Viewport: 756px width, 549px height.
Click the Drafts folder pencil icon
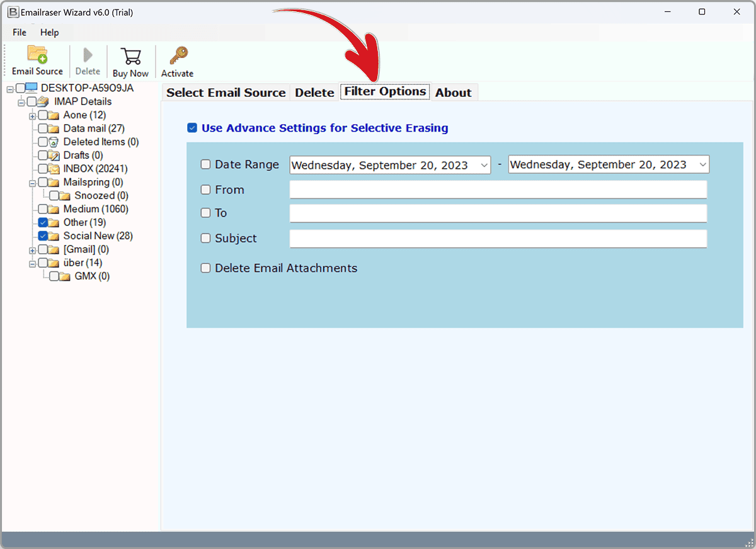tap(55, 156)
